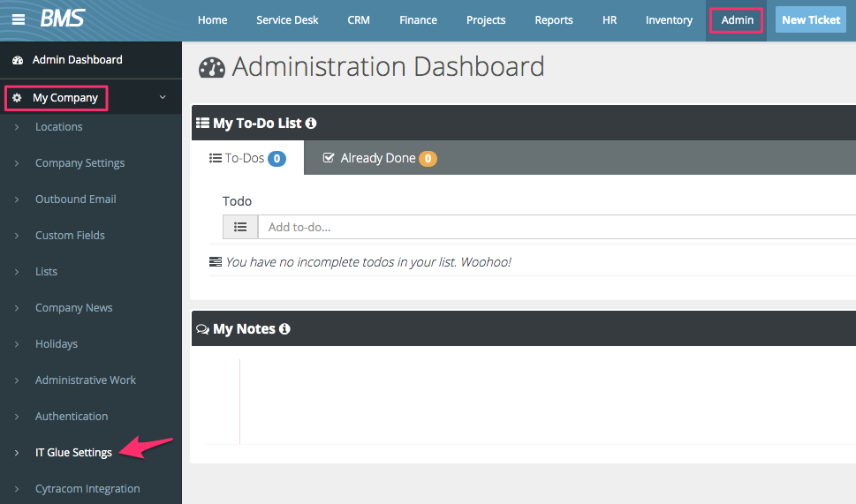Click the hamburger menu icon beside BMS logo

pos(19,19)
